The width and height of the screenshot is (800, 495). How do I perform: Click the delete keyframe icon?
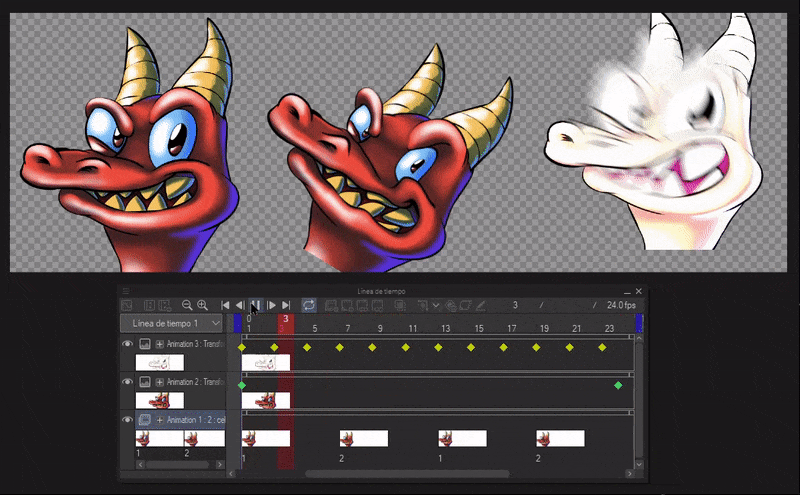click(465, 305)
